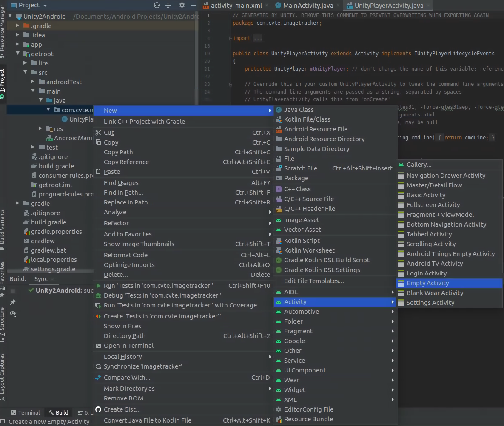Click line number 21 in editor gutter
Screen dimensions: 504x426
click(x=207, y=69)
